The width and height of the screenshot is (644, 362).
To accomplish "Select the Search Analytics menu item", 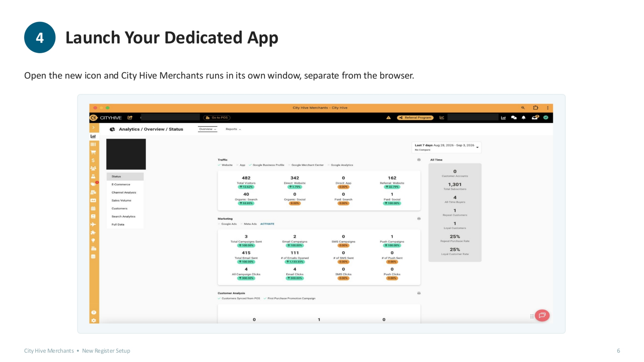I will (125, 217).
